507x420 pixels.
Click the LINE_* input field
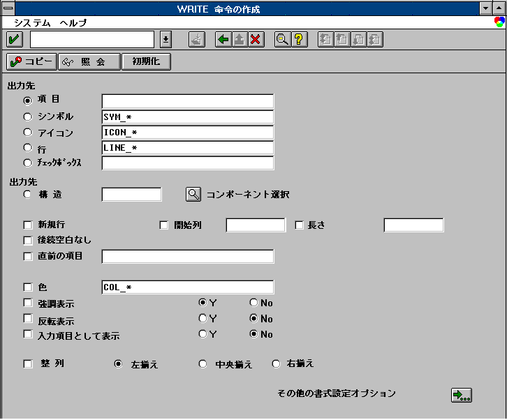tap(188, 148)
